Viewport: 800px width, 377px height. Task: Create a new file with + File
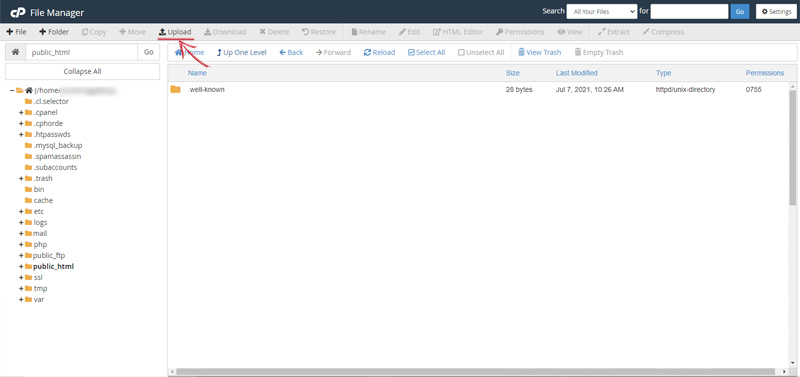point(16,32)
